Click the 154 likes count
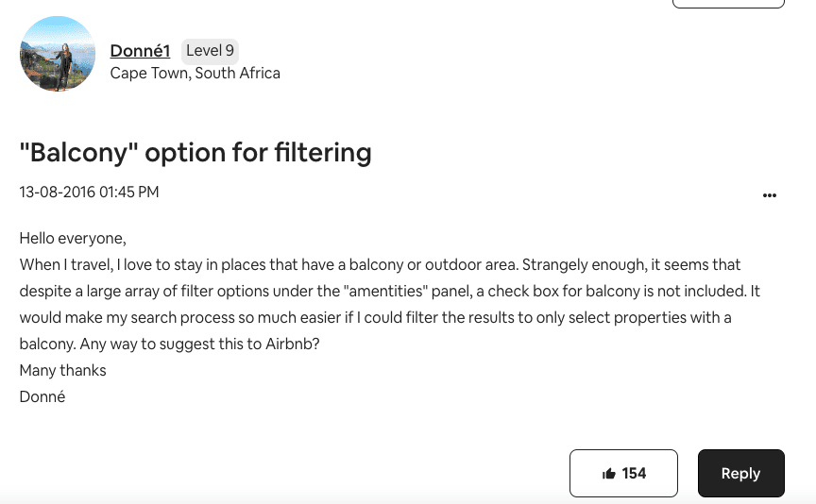This screenshot has width=816, height=504. pyautogui.click(x=634, y=474)
